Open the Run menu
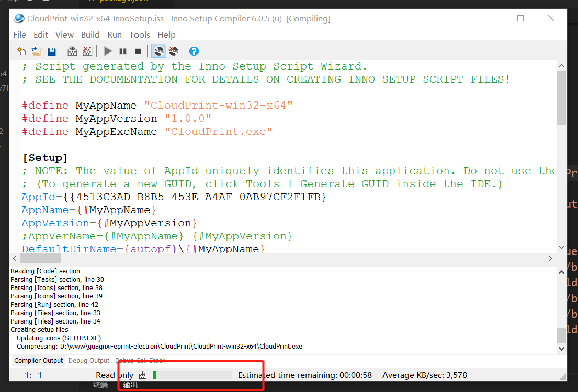Viewport: 578px width, 392px height. (115, 34)
